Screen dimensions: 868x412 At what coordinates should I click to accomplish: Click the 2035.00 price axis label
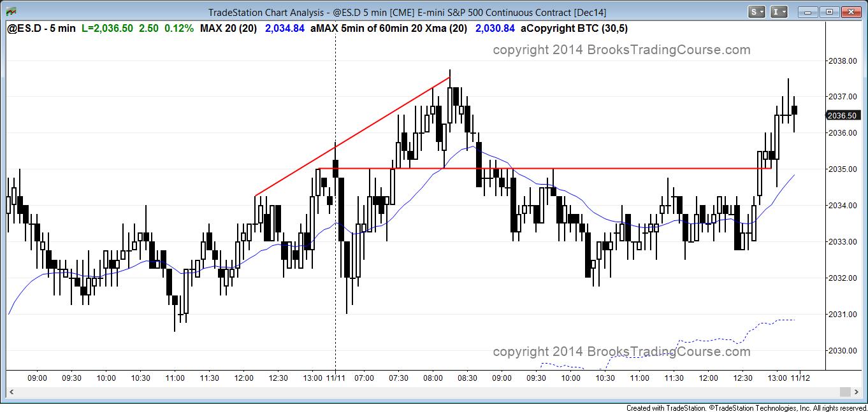point(842,169)
